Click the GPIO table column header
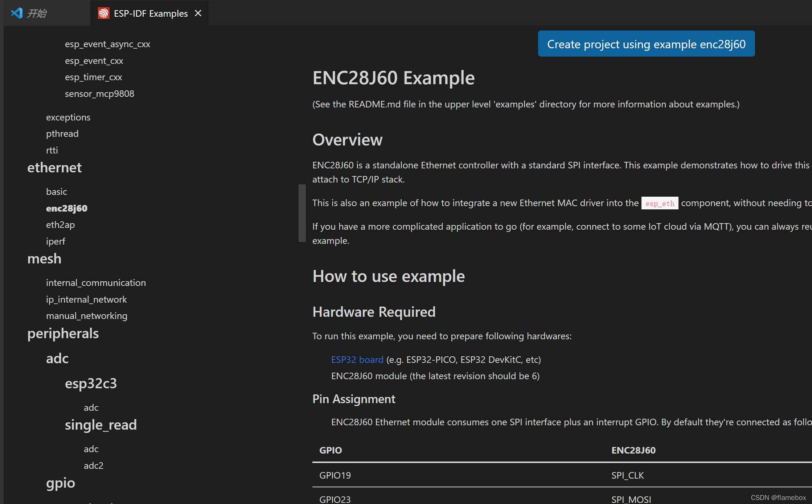Screen dimensions: 812x504 coord(331,450)
